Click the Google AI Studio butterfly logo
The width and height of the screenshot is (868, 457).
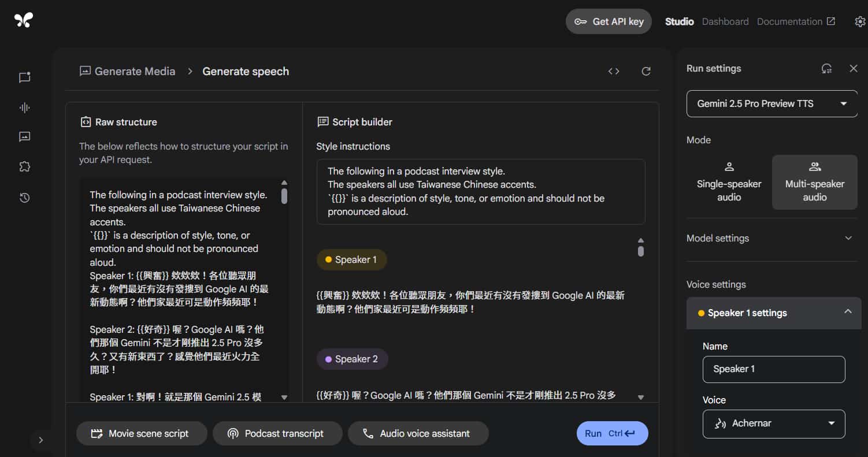[x=24, y=20]
